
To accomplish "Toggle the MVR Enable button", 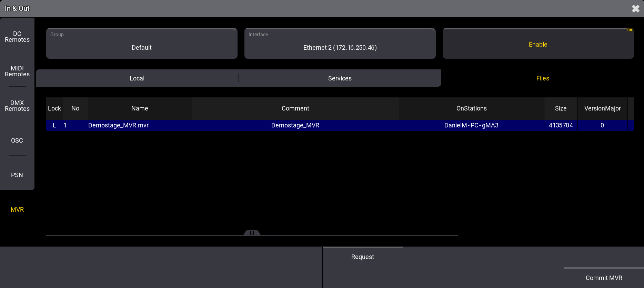I will [x=538, y=44].
